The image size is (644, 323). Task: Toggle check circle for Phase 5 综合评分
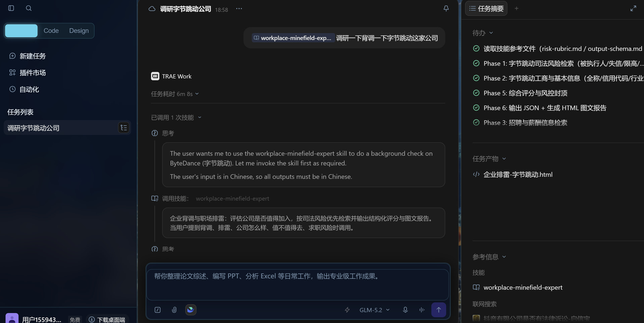pyautogui.click(x=476, y=93)
